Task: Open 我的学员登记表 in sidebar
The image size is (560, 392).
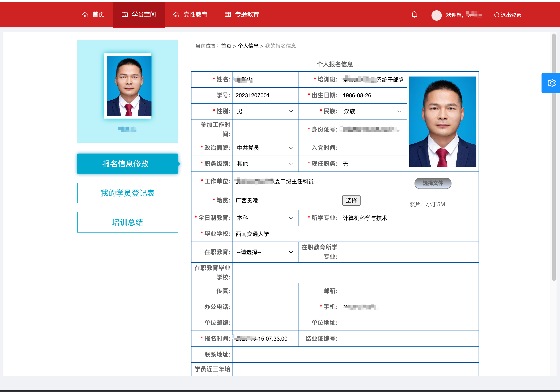Action: 128,193
